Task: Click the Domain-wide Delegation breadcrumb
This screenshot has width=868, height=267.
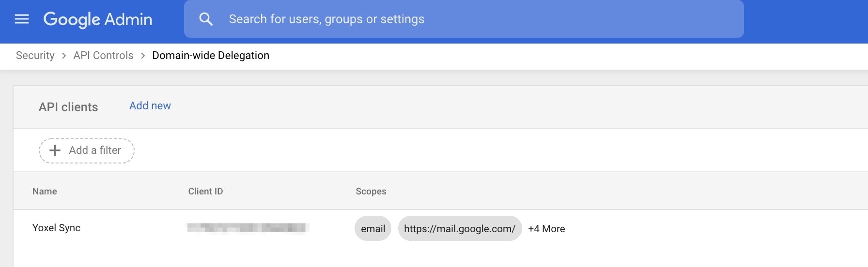Action: [211, 56]
